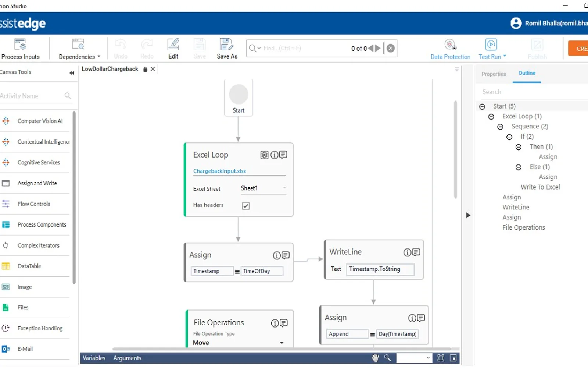The height and width of the screenshot is (368, 588).
Task: Click in the Find search field
Action: click(305, 48)
